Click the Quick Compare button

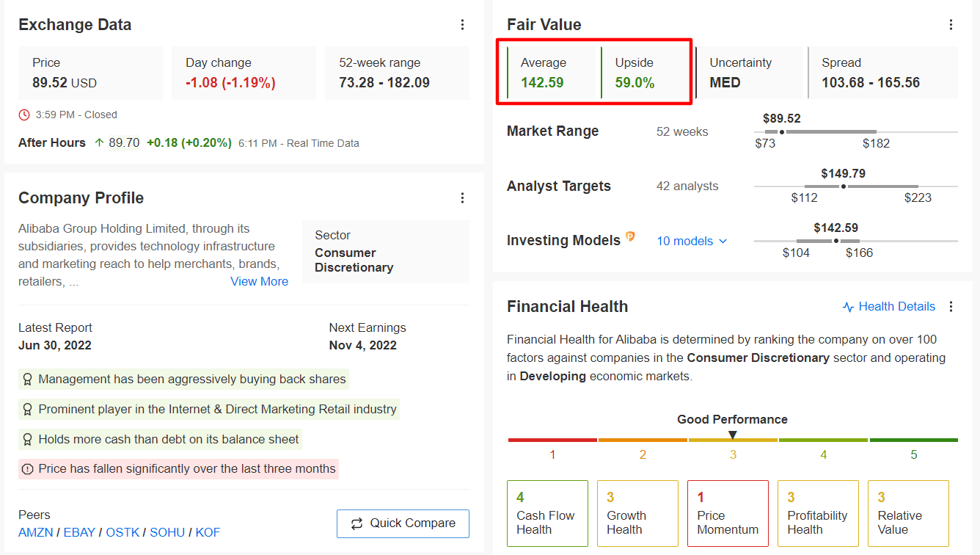[x=403, y=523]
